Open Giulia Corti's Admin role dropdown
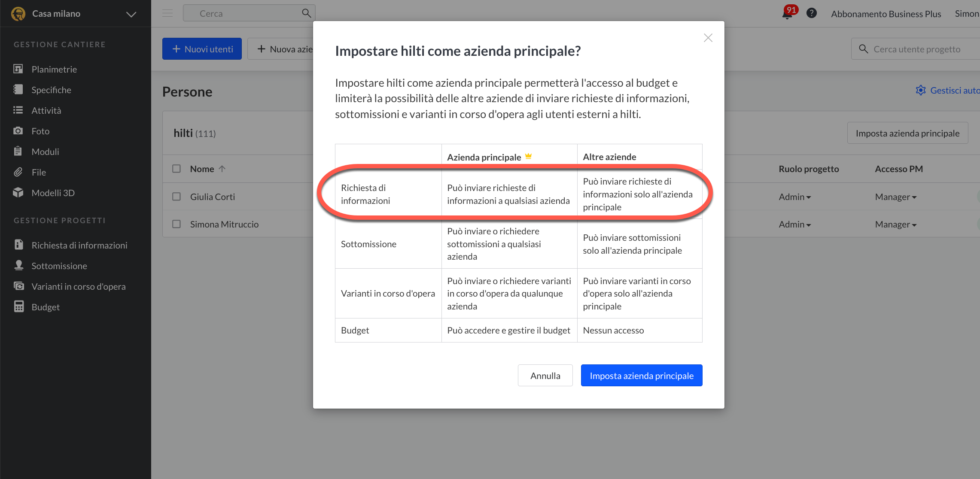The height and width of the screenshot is (479, 980). tap(794, 197)
